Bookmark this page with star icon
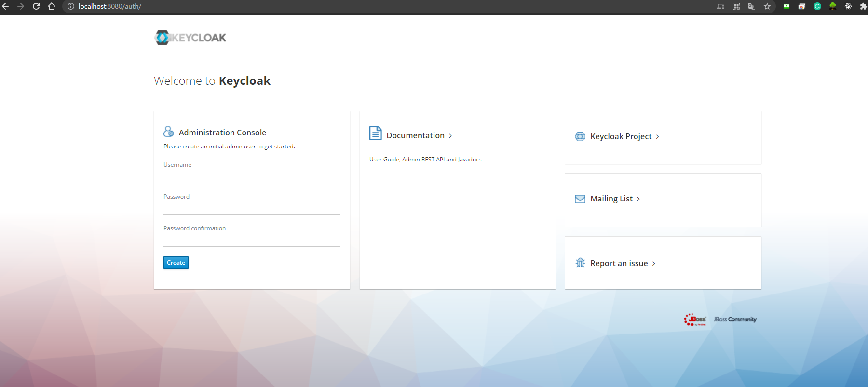 (767, 6)
